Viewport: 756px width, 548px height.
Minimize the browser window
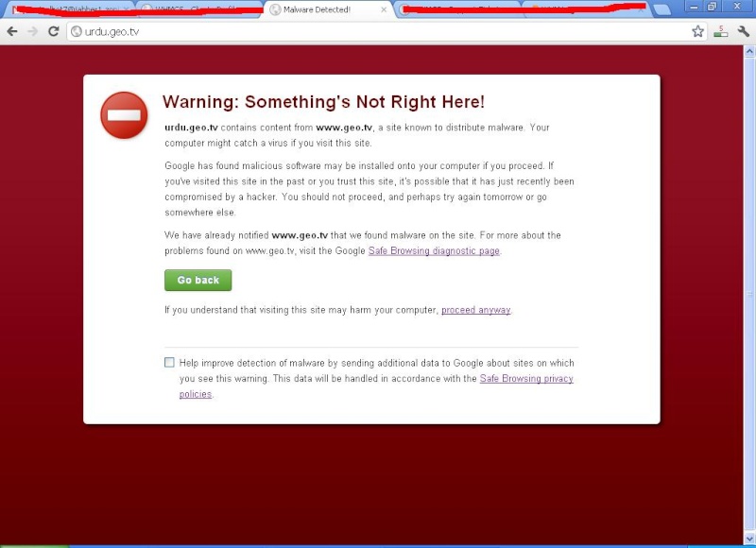tap(694, 7)
